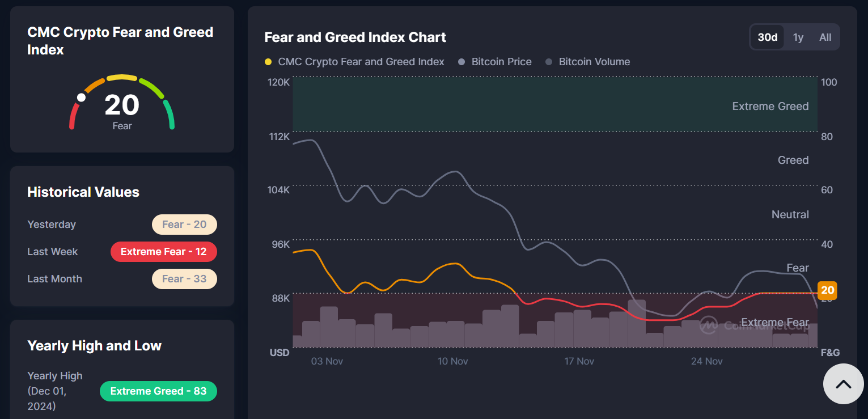Switch to the 1y chart range
The image size is (868, 419).
[x=798, y=37]
